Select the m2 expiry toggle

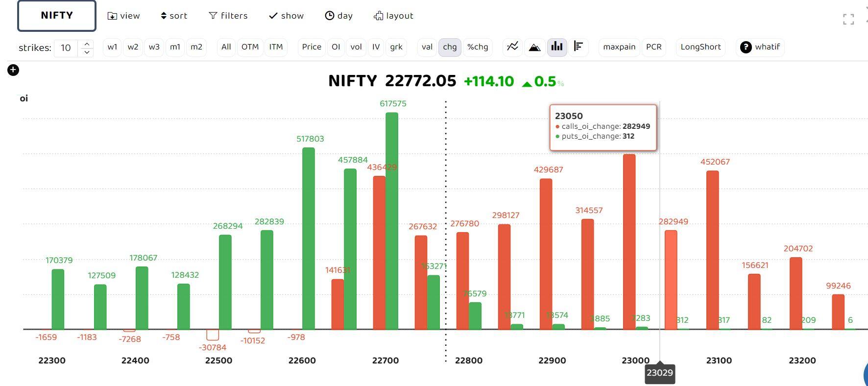[196, 47]
